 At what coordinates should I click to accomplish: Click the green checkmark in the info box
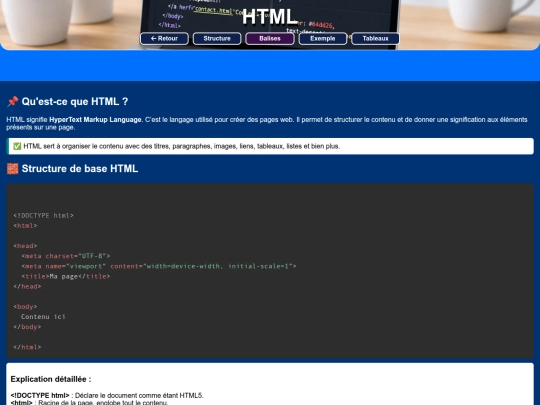(x=17, y=146)
